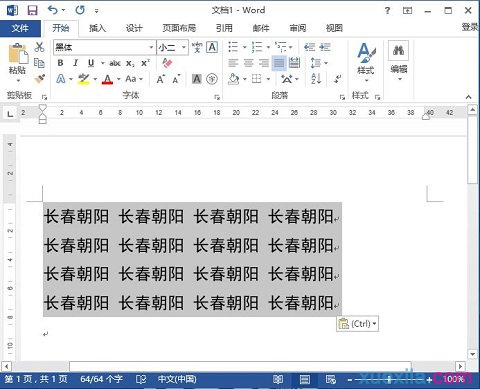Click language 中文(中国) status
The height and width of the screenshot is (389, 480).
tap(177, 379)
